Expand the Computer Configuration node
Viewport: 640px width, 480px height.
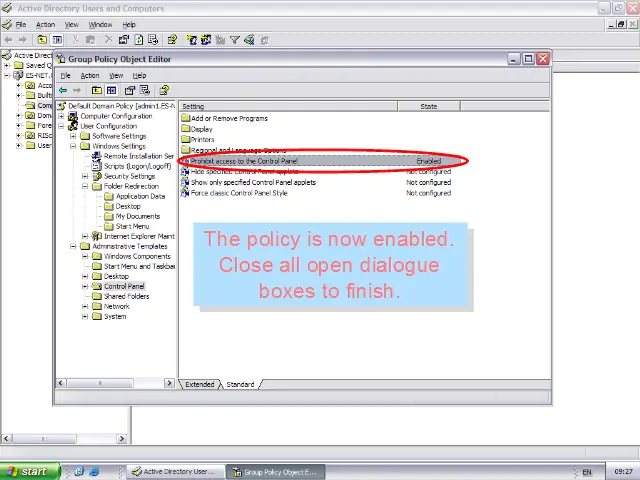(61, 116)
